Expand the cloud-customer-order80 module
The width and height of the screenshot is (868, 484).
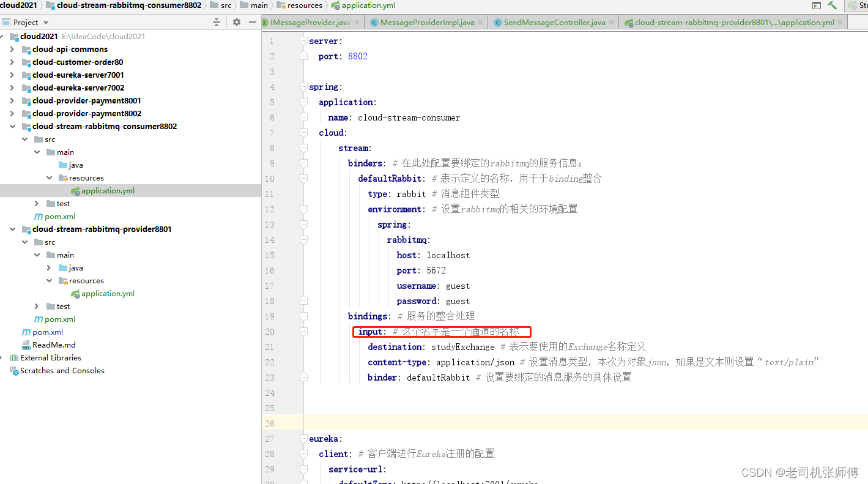pos(12,62)
